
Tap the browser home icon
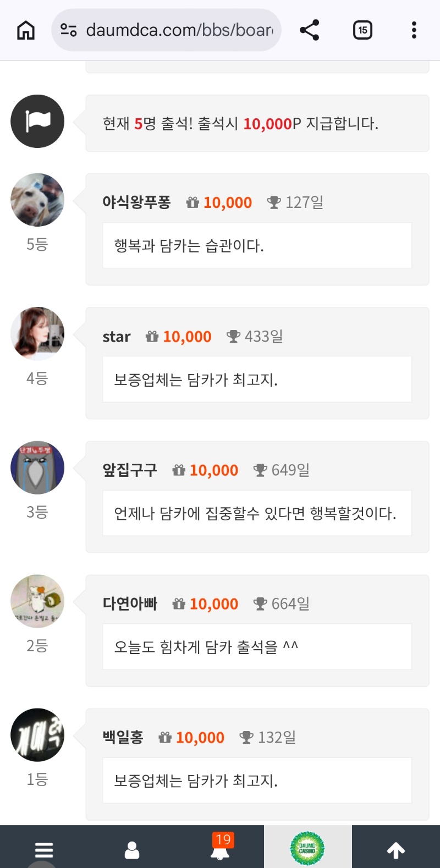pyautogui.click(x=26, y=30)
